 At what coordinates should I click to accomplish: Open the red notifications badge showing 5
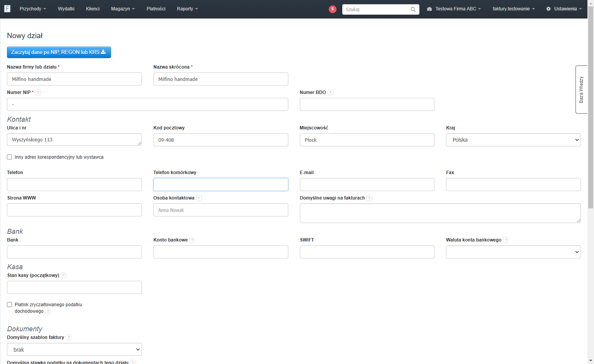[x=333, y=9]
